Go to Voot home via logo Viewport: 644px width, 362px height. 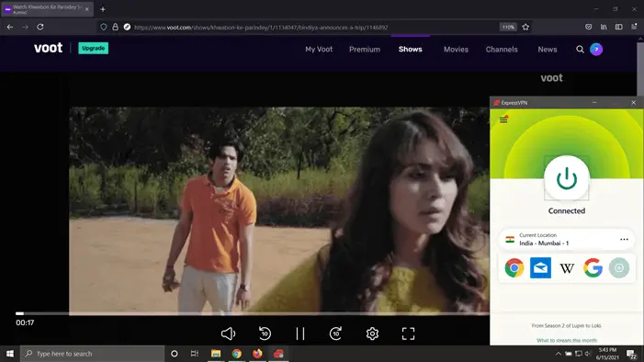click(x=49, y=48)
